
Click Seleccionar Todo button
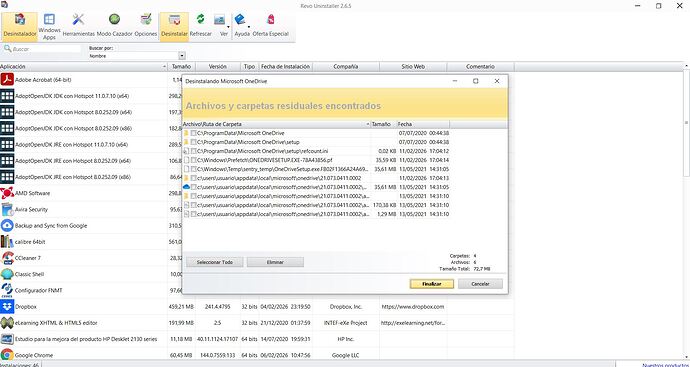click(215, 262)
